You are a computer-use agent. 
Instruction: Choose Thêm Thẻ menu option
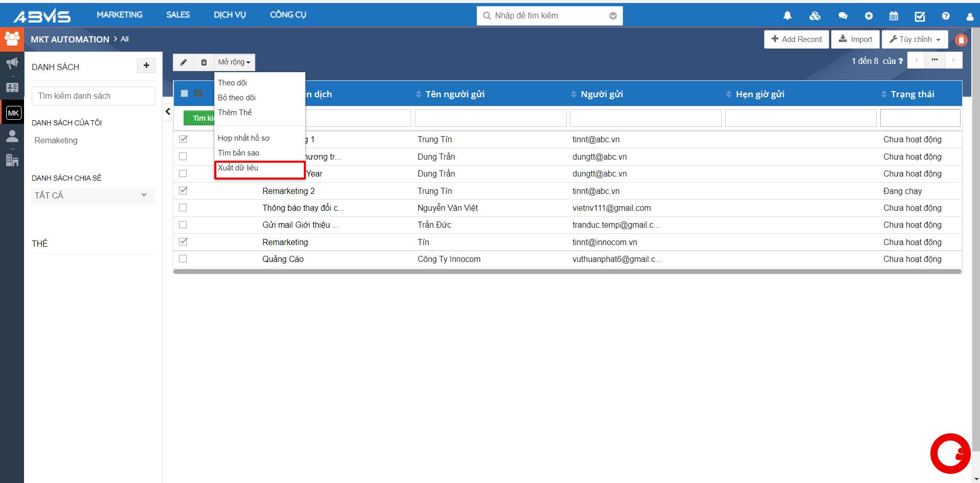pos(235,113)
